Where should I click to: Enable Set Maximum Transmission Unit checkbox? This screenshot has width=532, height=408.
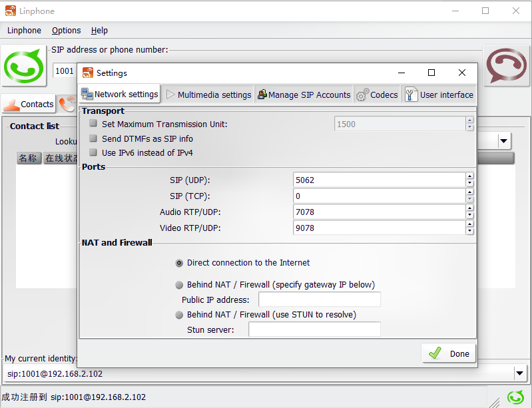pos(93,123)
